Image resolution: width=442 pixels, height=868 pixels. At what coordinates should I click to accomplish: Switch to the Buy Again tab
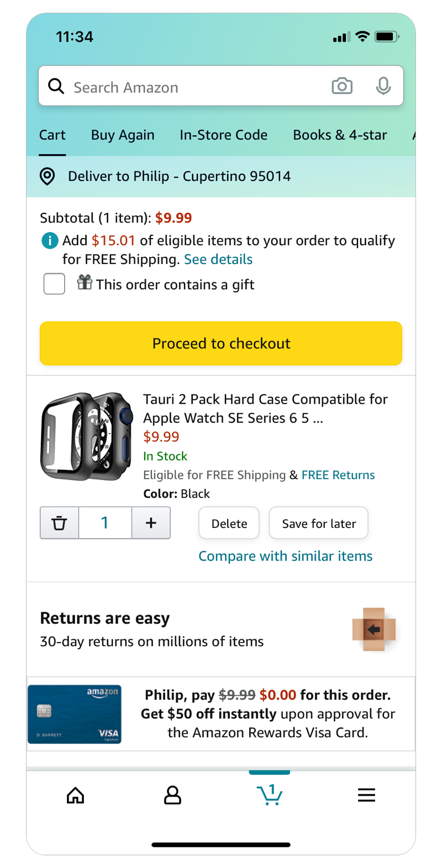point(123,135)
